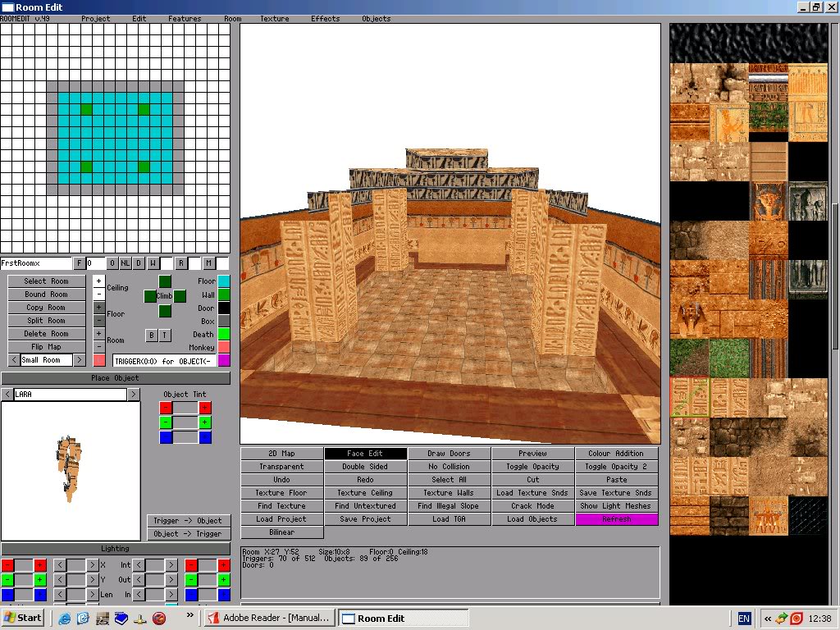This screenshot has width=840, height=630.
Task: Pick the cyan Floor colour swatch
Action: pyautogui.click(x=224, y=281)
